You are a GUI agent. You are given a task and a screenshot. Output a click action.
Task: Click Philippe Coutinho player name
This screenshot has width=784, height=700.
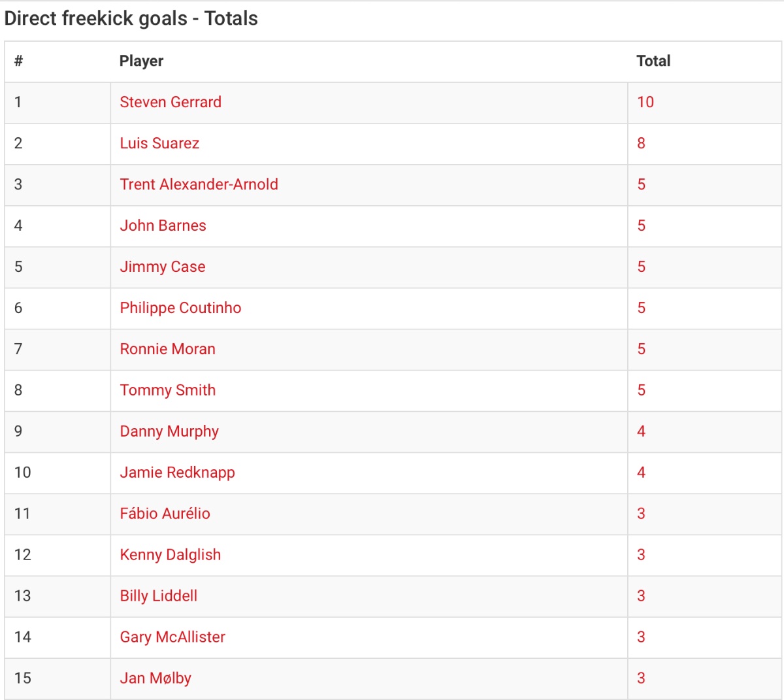pyautogui.click(x=180, y=308)
